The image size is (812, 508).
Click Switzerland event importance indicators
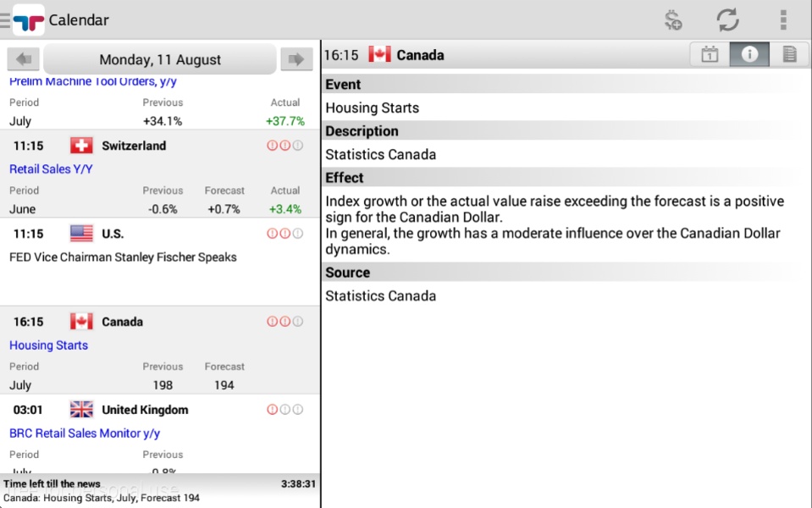pyautogui.click(x=284, y=146)
